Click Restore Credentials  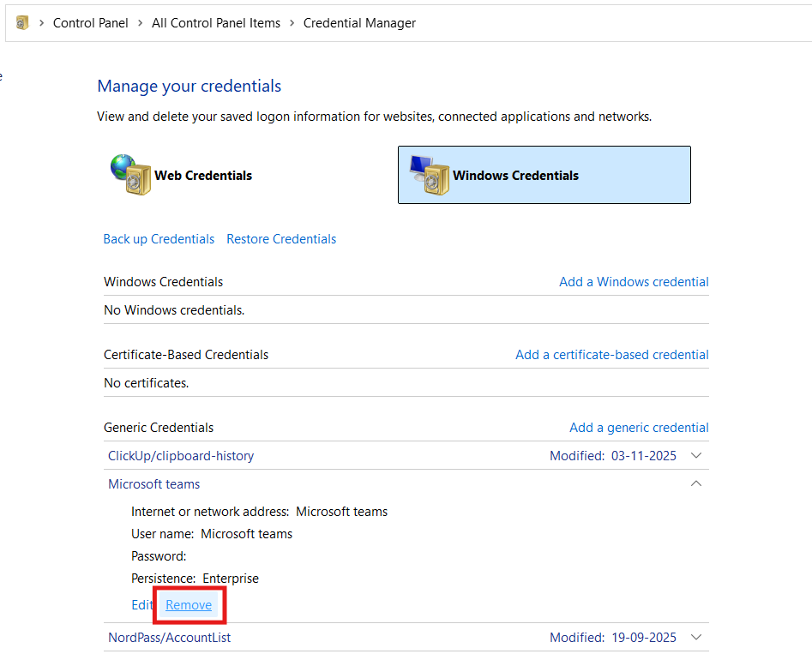coord(280,238)
